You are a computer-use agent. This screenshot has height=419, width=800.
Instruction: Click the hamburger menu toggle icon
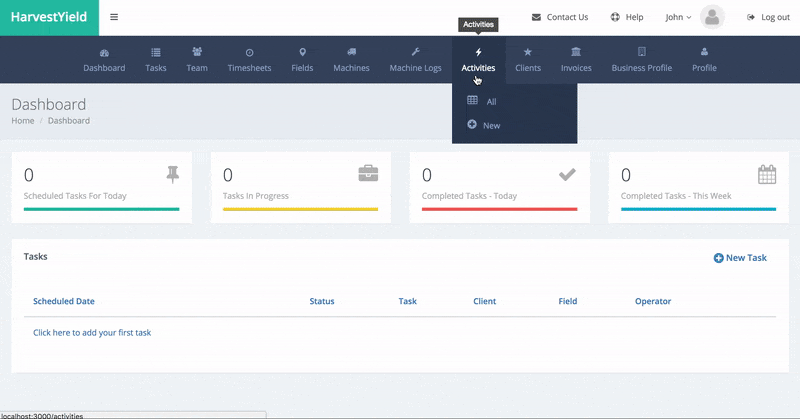click(114, 17)
